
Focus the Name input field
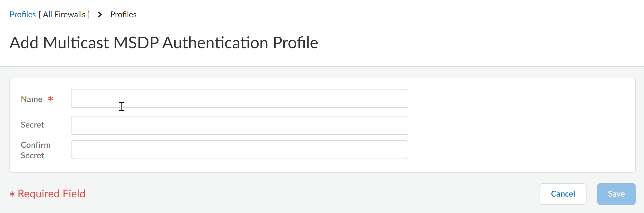239,98
